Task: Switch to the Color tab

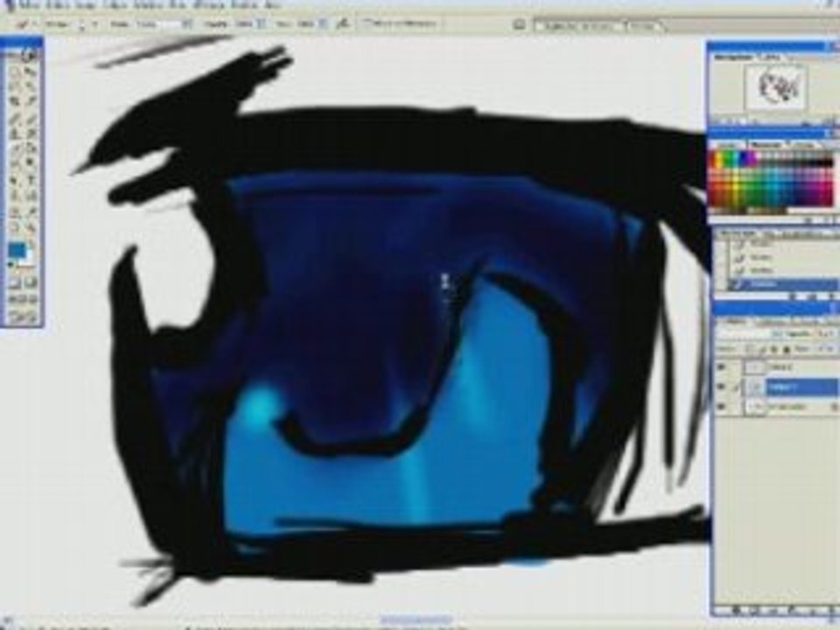Action: pos(728,146)
